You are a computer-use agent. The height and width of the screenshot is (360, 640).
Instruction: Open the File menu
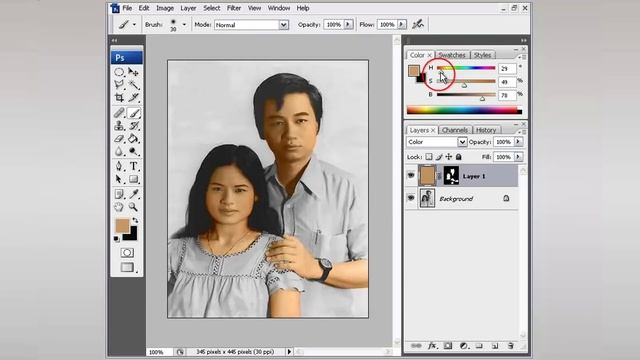coord(127,8)
